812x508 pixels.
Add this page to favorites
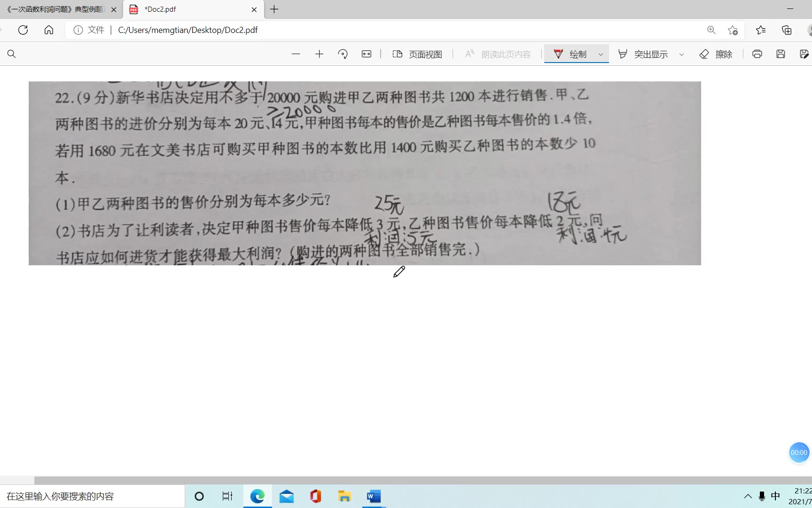click(x=733, y=30)
